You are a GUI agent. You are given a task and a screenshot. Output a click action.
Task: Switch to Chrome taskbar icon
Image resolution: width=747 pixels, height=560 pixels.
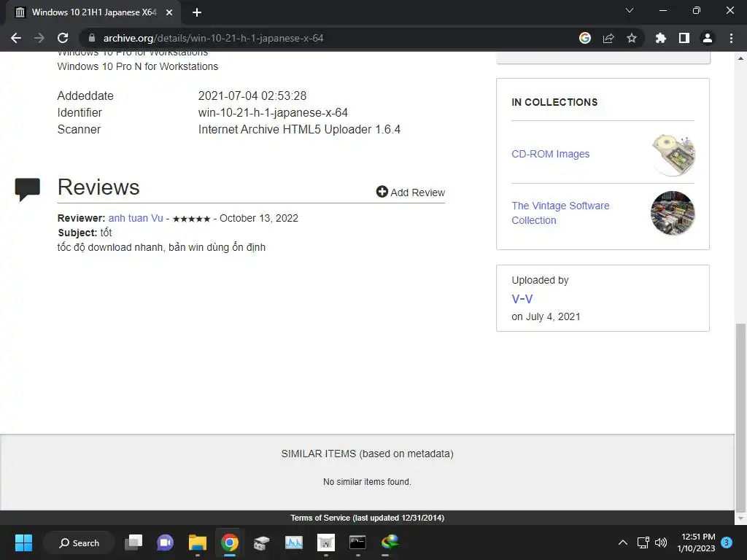(229, 542)
